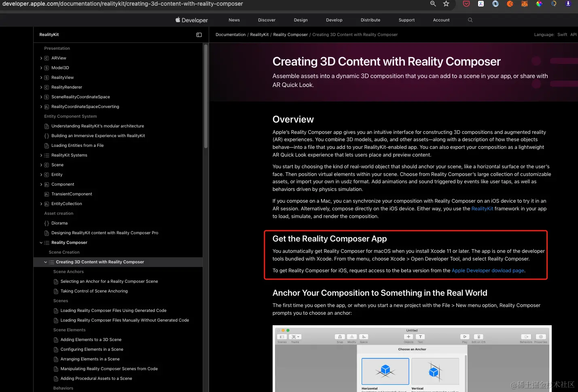Open the News menu

[234, 20]
